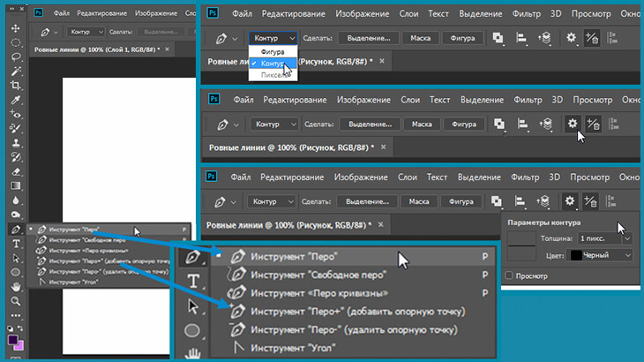Screen dimensions: 644x362
Task: Swap foreground and background colors arrow icon
Action: point(20,328)
